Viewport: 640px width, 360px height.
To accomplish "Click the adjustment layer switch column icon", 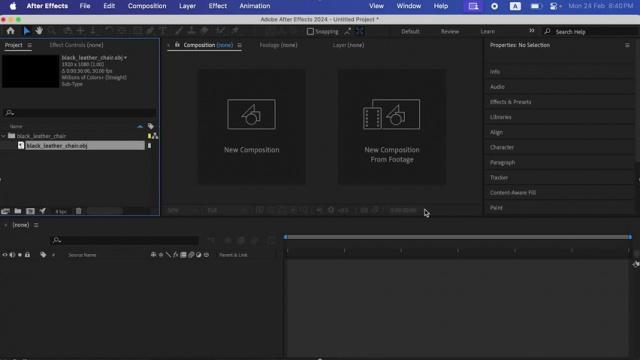I will coord(198,255).
